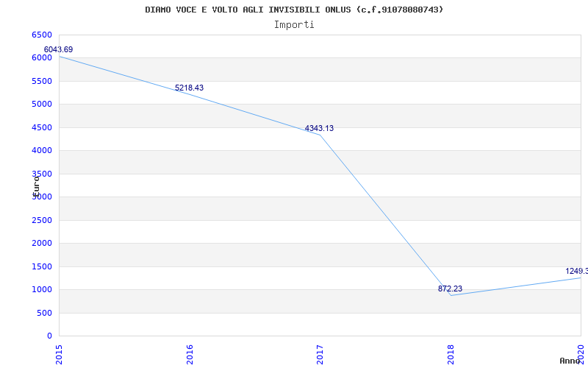
Task: Click the 5218.43 data point label
Action: tap(189, 88)
